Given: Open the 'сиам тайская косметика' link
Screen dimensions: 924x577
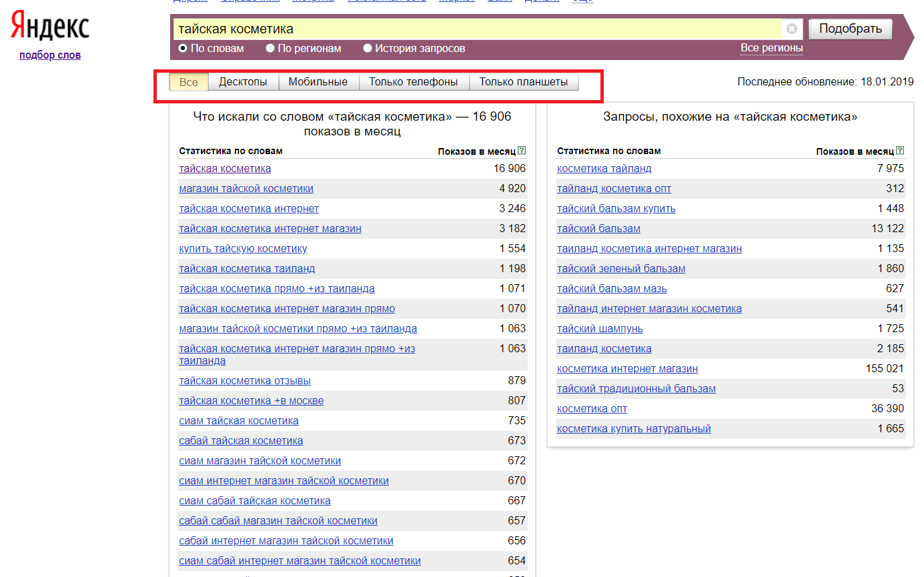Looking at the screenshot, I should (x=239, y=421).
